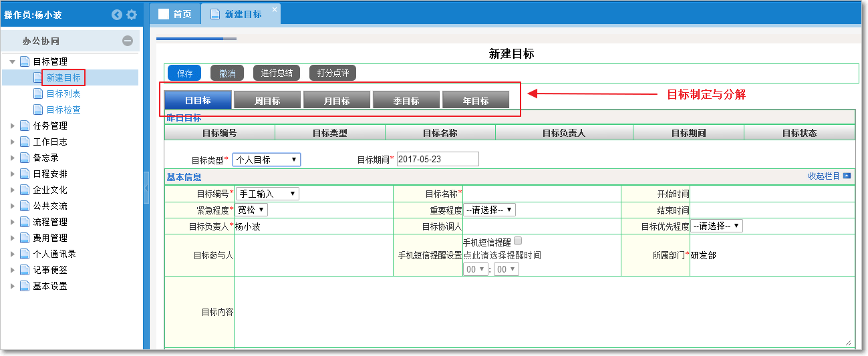Click the 收起栏目 collapse icon
The height and width of the screenshot is (356, 868).
(x=847, y=176)
